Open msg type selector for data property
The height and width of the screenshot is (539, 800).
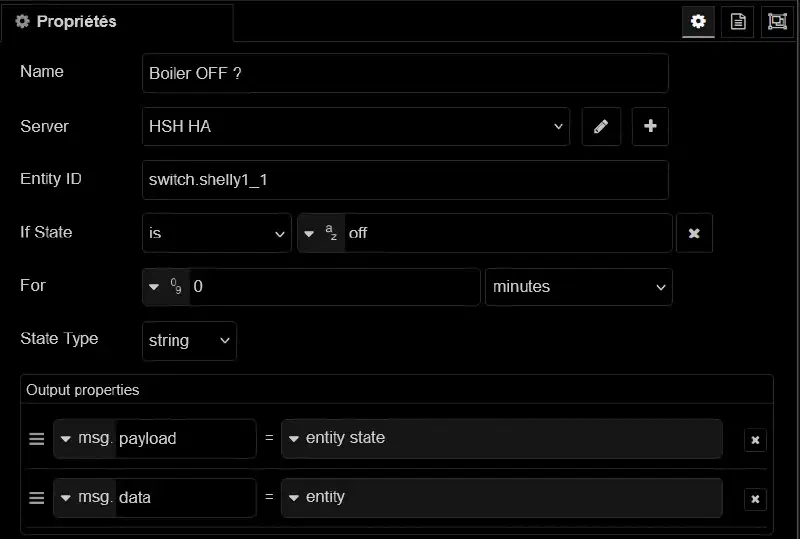(x=85, y=498)
